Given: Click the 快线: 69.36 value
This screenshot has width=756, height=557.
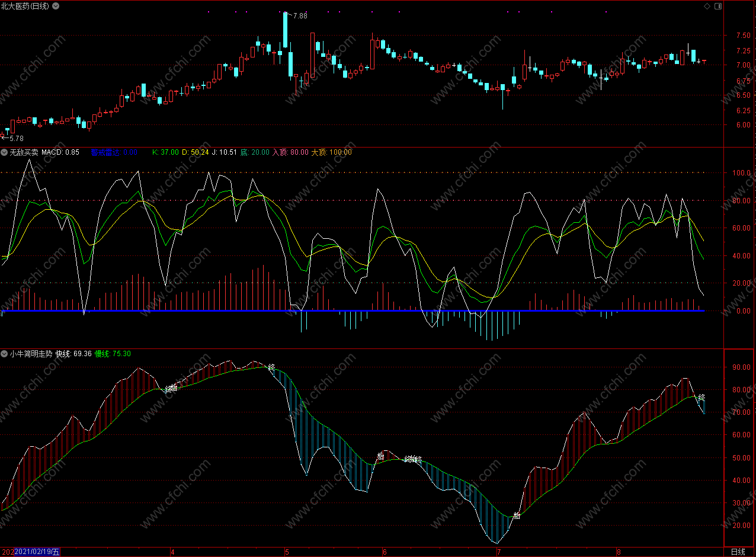Looking at the screenshot, I should 73,354.
